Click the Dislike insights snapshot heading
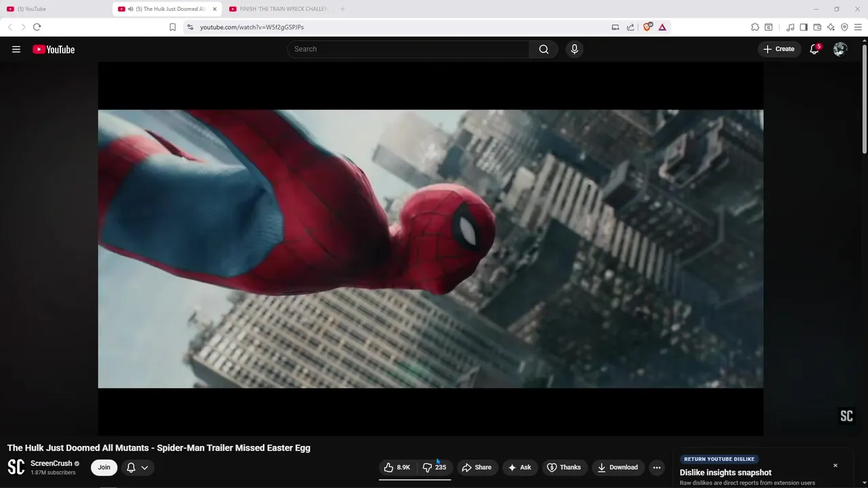The height and width of the screenshot is (488, 868). click(726, 472)
